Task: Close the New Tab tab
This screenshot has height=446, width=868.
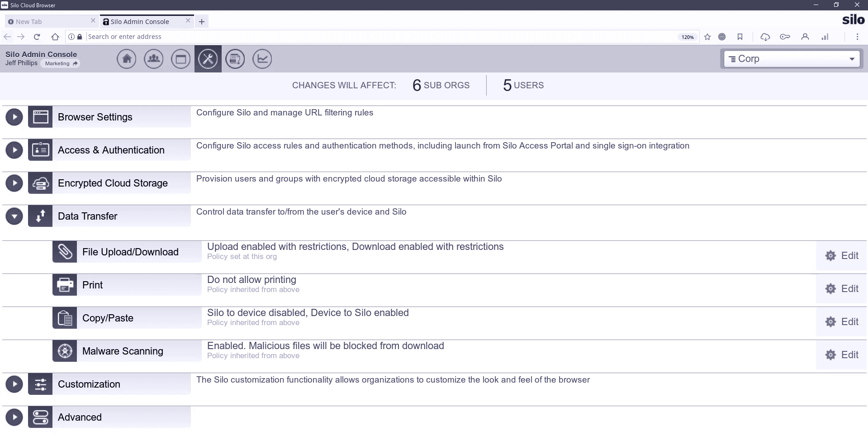Action: click(x=93, y=21)
